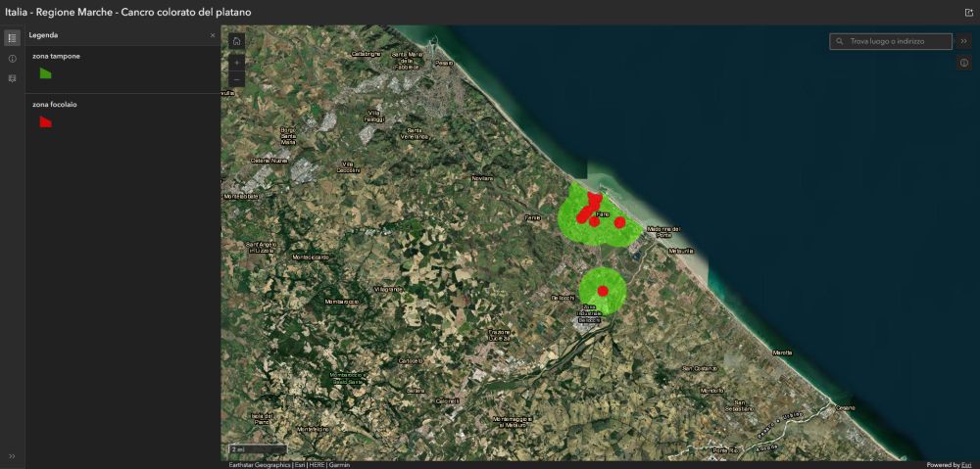Collapse search with the double-chevron button
The width and height of the screenshot is (980, 469).
963,41
